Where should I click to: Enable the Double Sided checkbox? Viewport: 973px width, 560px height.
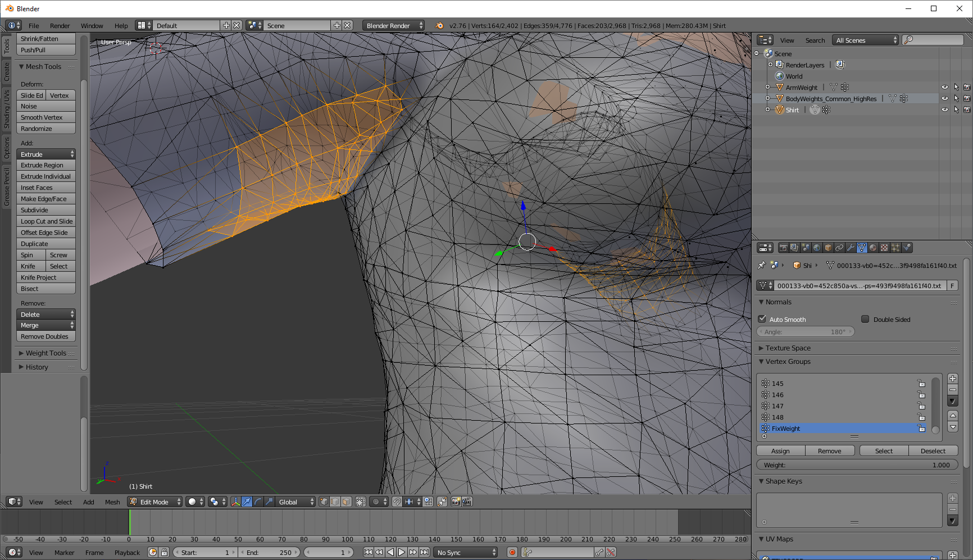click(x=865, y=319)
